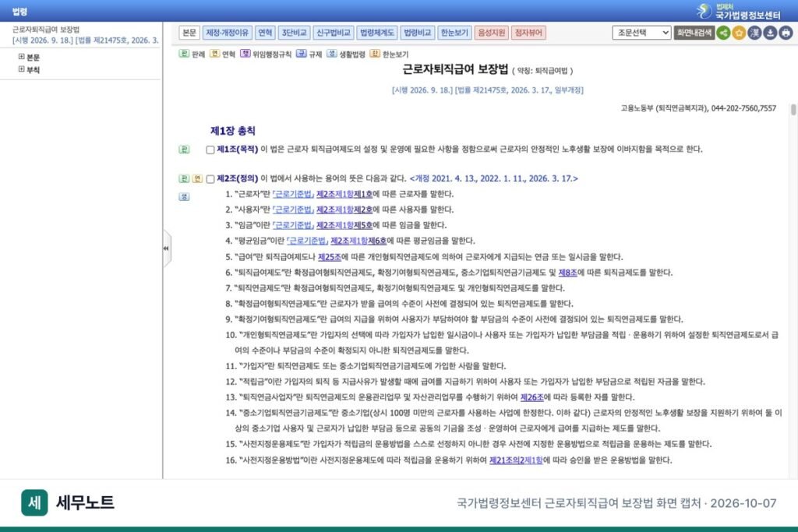
Task: Open the 한눈보기 tab
Action: pos(454,33)
